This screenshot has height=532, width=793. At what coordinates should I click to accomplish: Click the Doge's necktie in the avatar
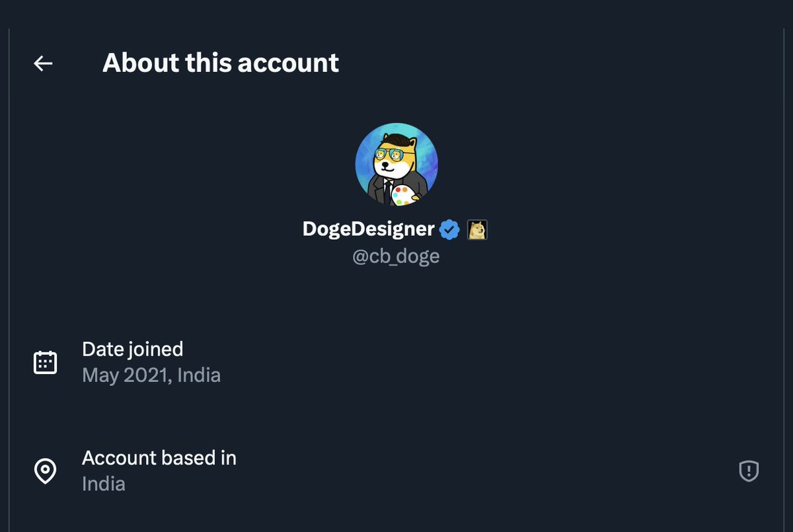[387, 187]
